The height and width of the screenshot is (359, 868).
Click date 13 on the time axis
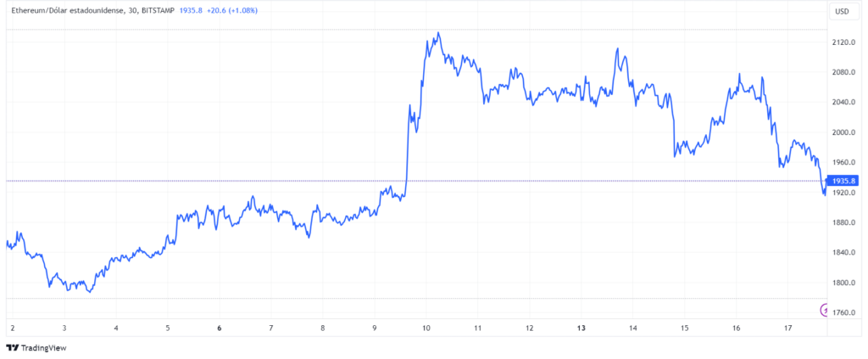pos(581,327)
